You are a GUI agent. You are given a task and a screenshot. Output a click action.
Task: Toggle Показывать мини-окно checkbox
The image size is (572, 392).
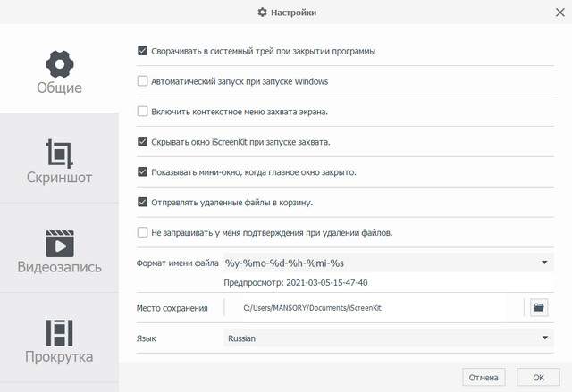(x=142, y=171)
